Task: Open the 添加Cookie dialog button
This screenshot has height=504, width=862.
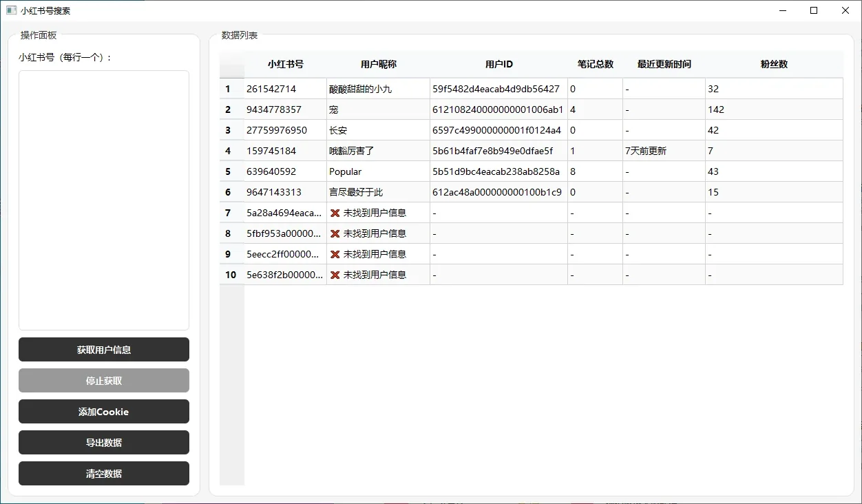Action: 104,412
